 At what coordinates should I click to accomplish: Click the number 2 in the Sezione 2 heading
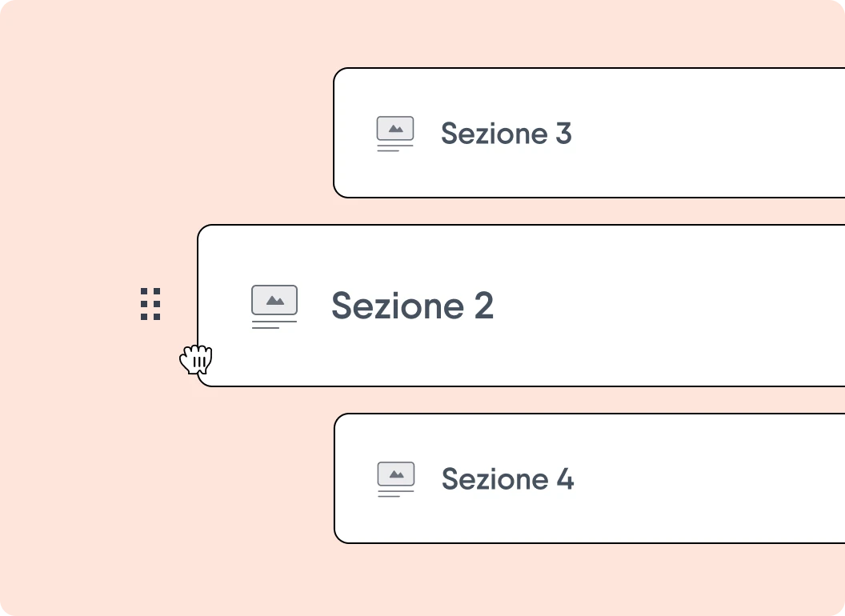483,306
